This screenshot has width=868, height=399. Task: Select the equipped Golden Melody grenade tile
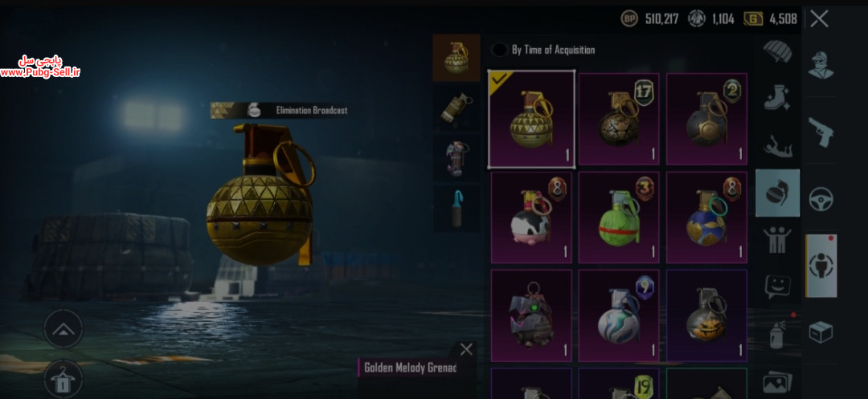coord(531,119)
